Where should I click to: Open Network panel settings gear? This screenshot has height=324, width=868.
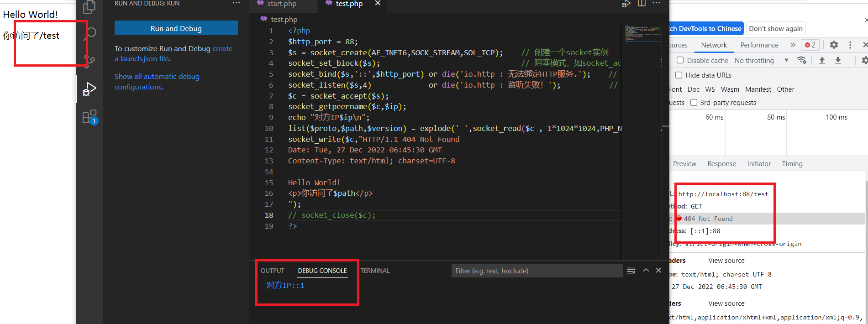click(864, 60)
